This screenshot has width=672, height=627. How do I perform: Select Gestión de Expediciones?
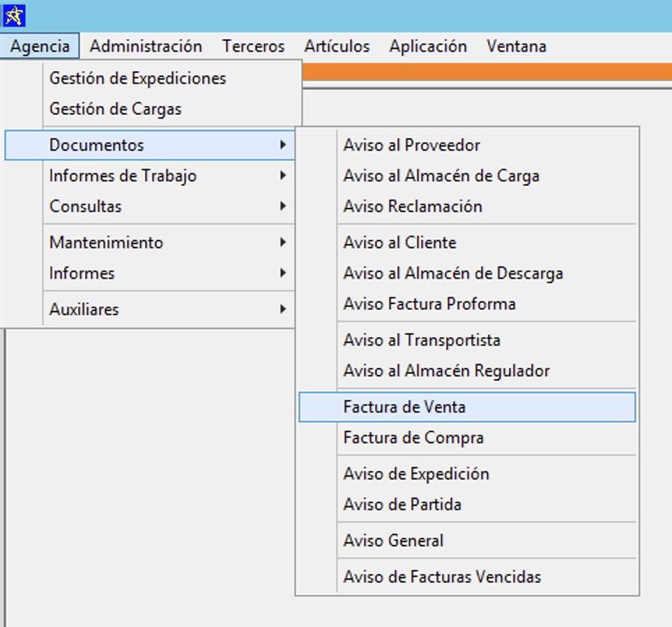tap(137, 78)
